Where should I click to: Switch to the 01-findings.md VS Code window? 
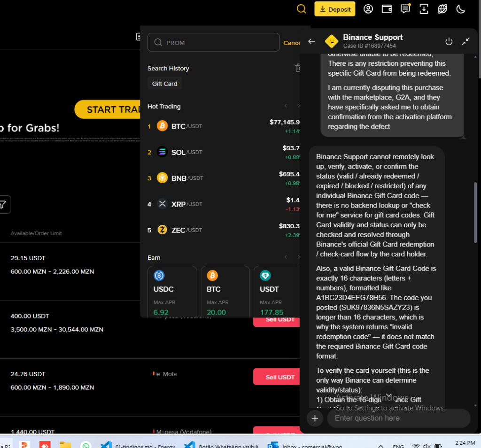coord(138,446)
